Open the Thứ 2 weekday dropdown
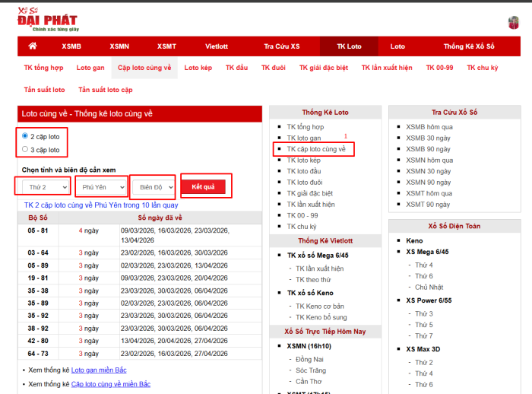The width and height of the screenshot is (532, 394). click(x=46, y=187)
